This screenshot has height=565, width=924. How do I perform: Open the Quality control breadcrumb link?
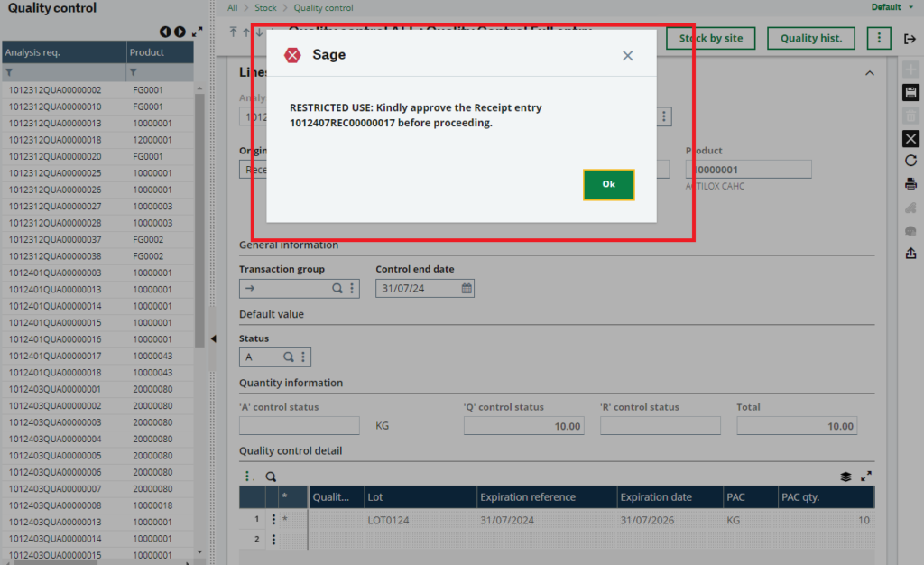[x=324, y=7]
